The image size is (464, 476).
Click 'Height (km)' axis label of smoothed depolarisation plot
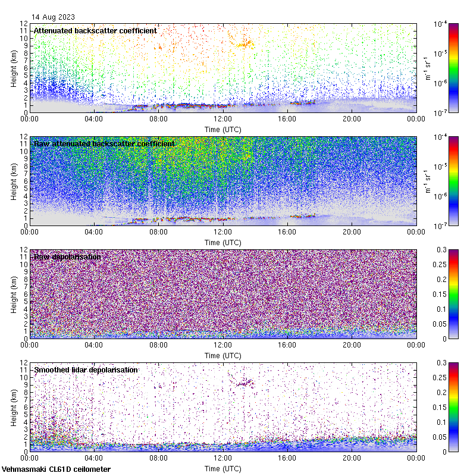tap(14, 408)
